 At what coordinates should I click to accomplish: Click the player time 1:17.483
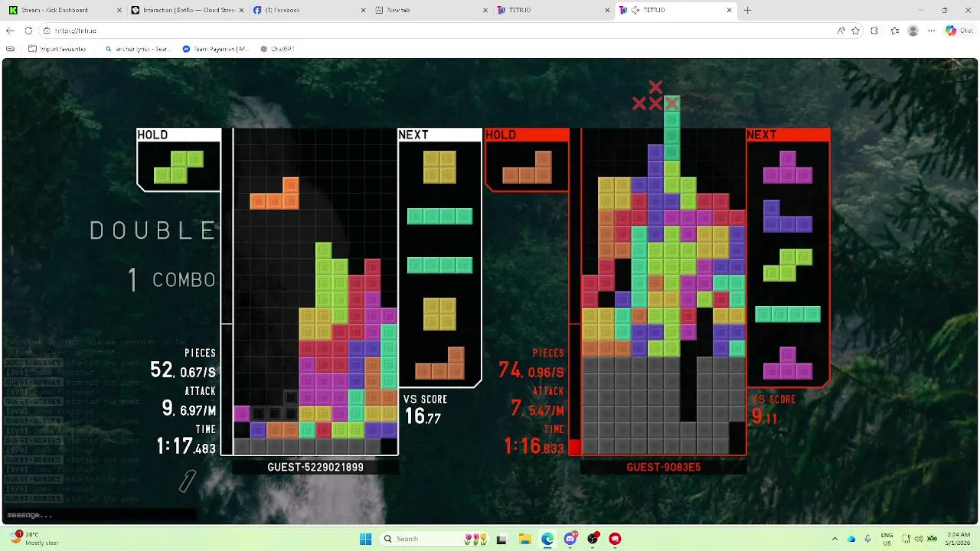[x=186, y=446]
